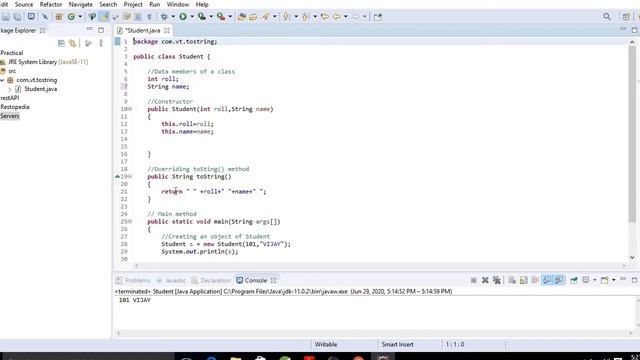The width and height of the screenshot is (640, 360).
Task: Open the Source menu
Action: click(x=24, y=4)
